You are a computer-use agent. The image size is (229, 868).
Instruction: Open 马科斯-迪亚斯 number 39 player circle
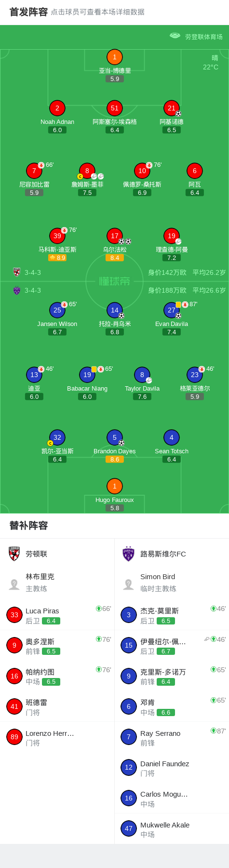pyautogui.click(x=57, y=236)
